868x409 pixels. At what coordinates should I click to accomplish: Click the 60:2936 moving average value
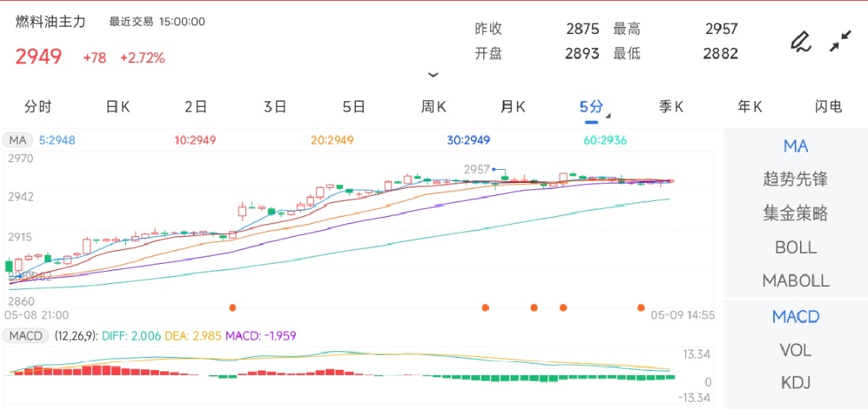pos(605,140)
